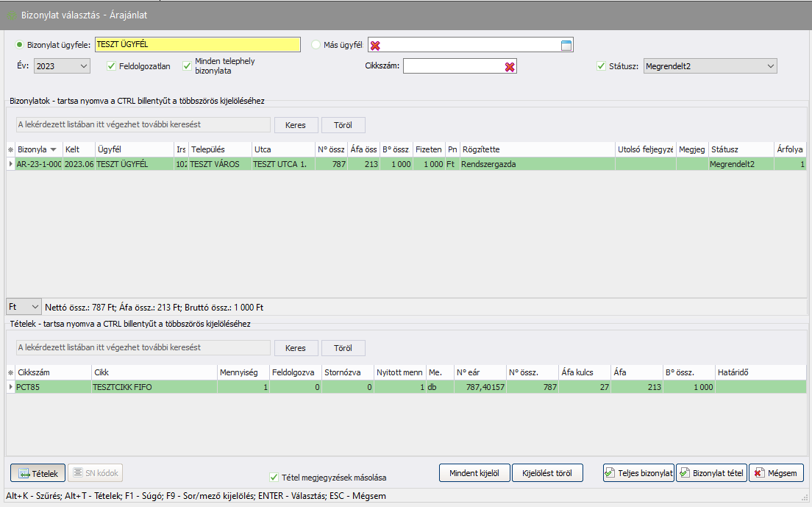Click the Keres button above documents list
The height and width of the screenshot is (507, 812).
pos(295,125)
